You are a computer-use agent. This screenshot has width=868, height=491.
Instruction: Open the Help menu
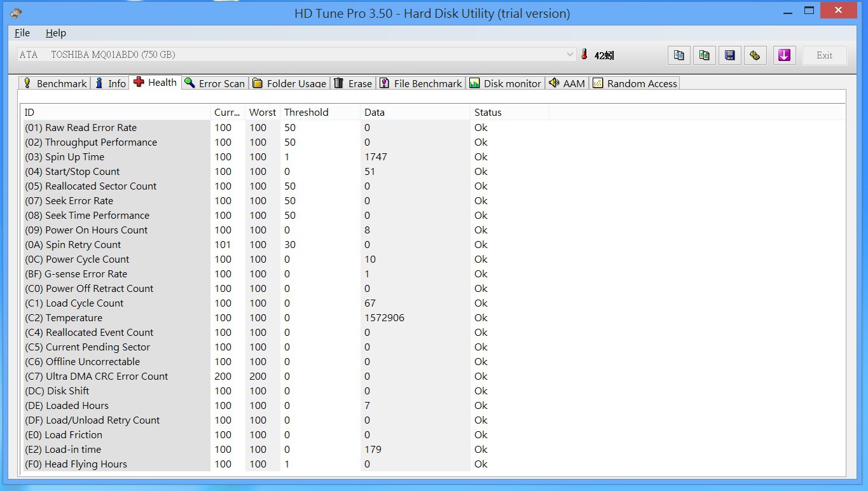coord(56,33)
